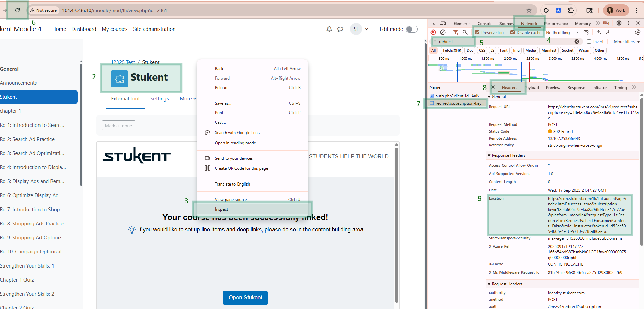Toggle the DevTools device toolbar icon
This screenshot has height=309, width=644.
pos(443,23)
